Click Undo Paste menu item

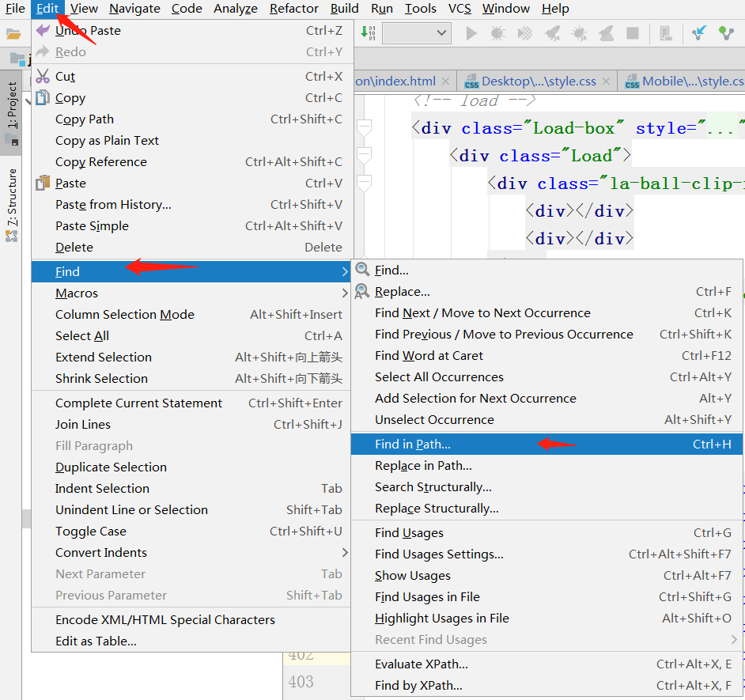pos(88,30)
